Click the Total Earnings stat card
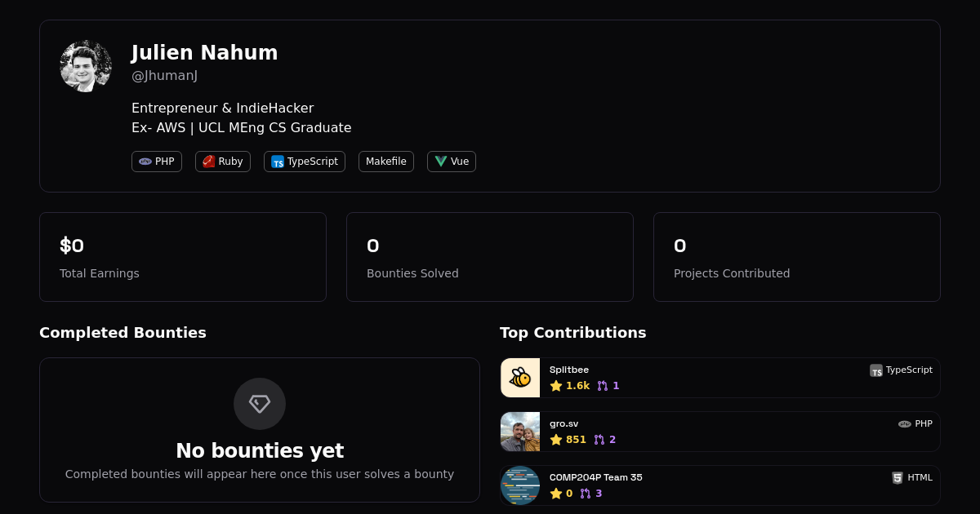The image size is (980, 514). pos(183,257)
